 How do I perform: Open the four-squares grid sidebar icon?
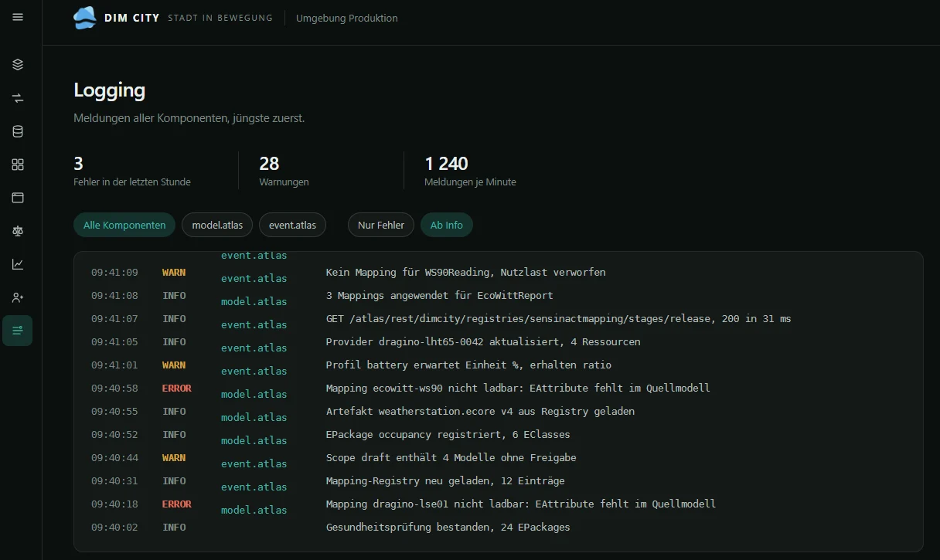(18, 165)
